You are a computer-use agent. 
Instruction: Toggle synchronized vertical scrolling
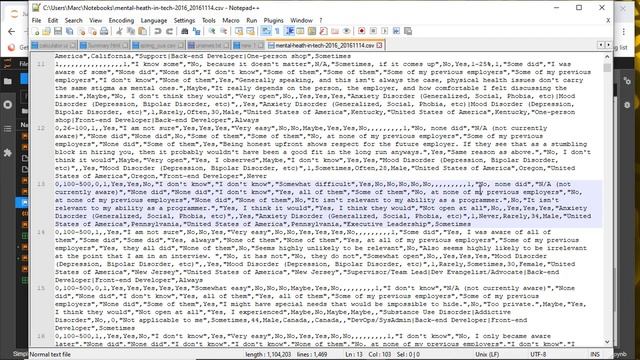[x=239, y=31]
